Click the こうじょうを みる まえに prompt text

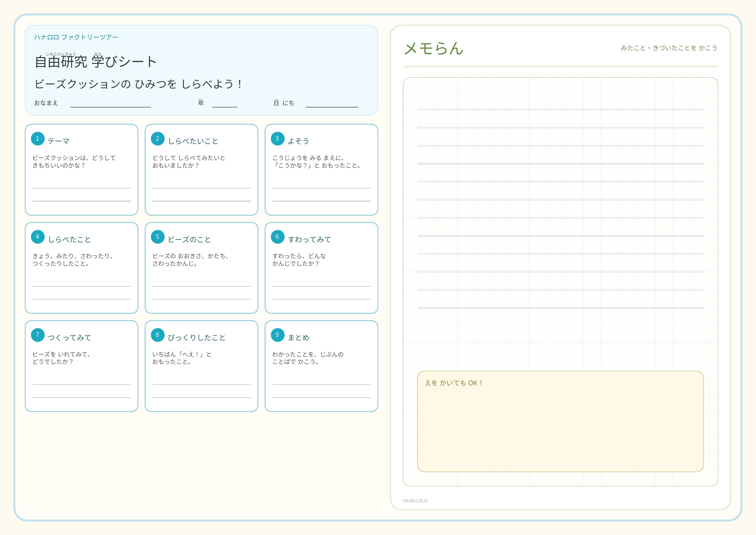[x=308, y=158]
